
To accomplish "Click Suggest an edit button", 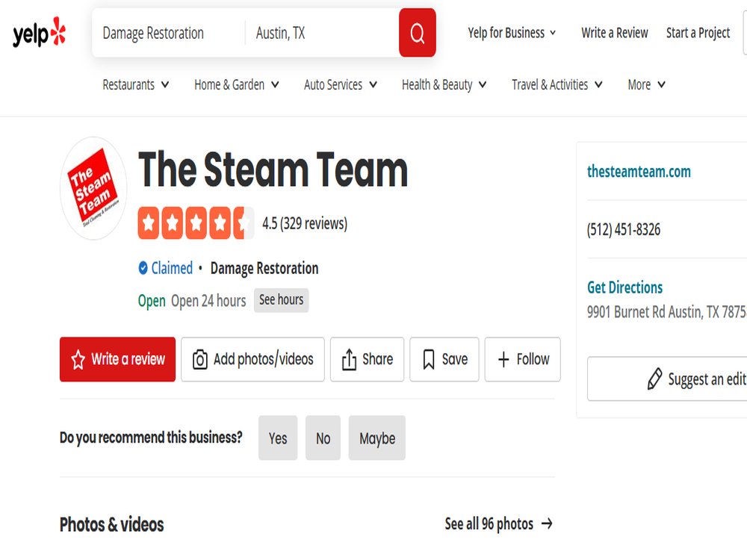I will coord(667,379).
